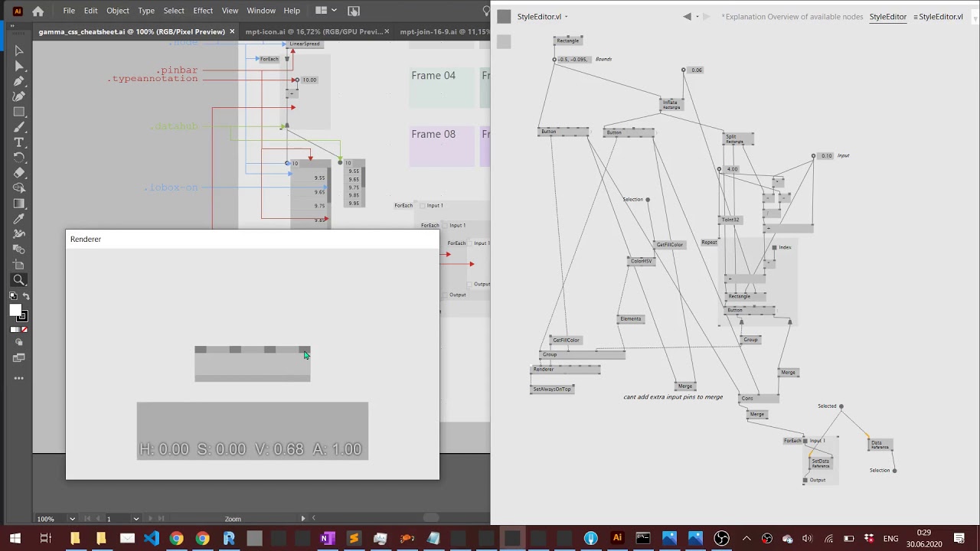Select the Gradient tool
This screenshot has height=551, width=980.
point(19,204)
